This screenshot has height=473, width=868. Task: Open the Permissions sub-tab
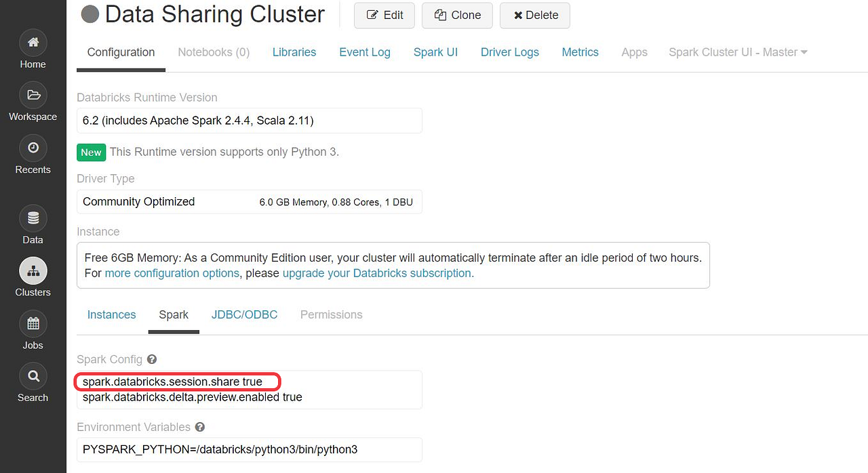tap(332, 314)
